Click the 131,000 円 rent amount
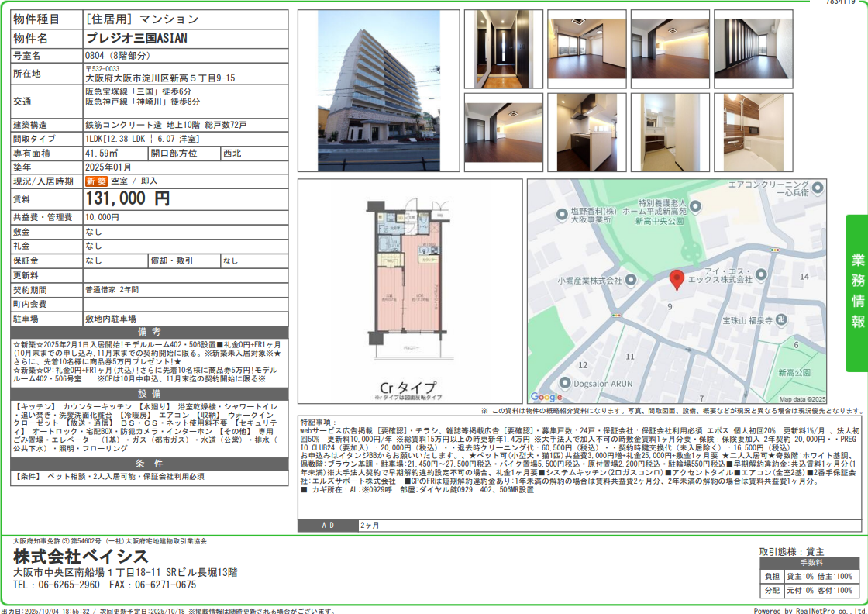 128,199
